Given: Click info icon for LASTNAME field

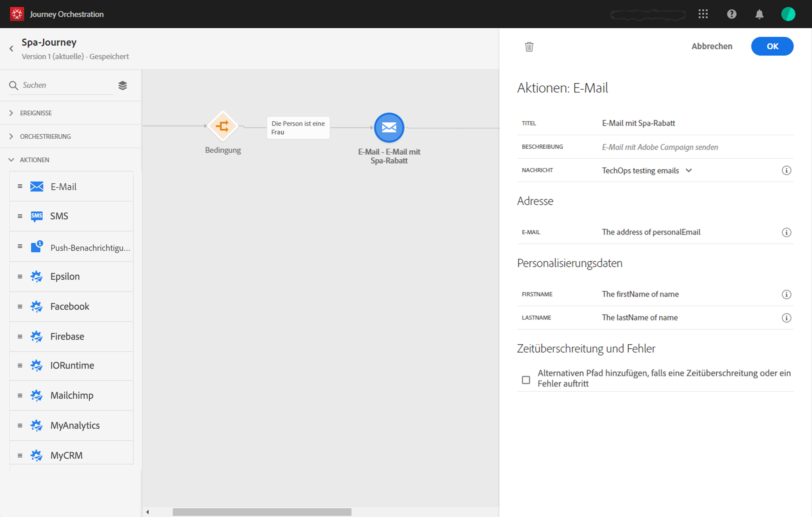Looking at the screenshot, I should click(786, 318).
